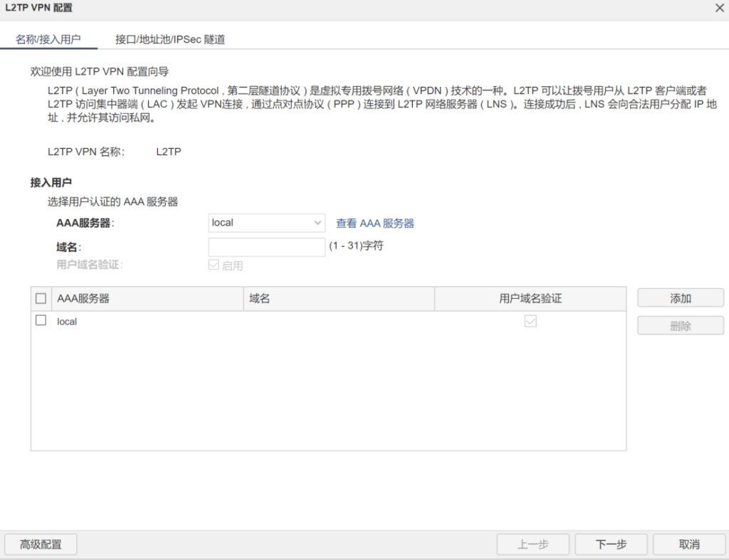
Task: Click 查看 AAA 服务器 link
Action: click(x=374, y=223)
